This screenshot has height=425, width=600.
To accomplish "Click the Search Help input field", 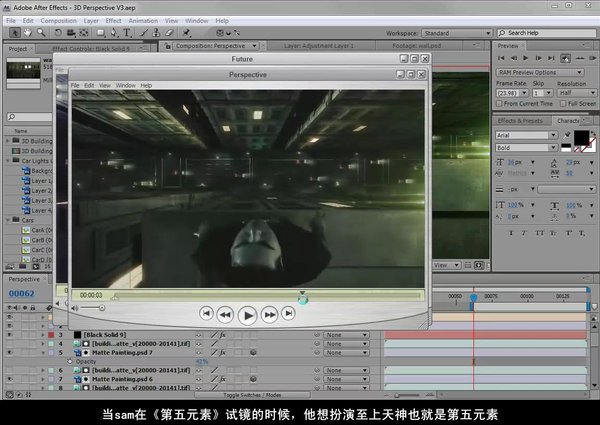I will (x=557, y=33).
